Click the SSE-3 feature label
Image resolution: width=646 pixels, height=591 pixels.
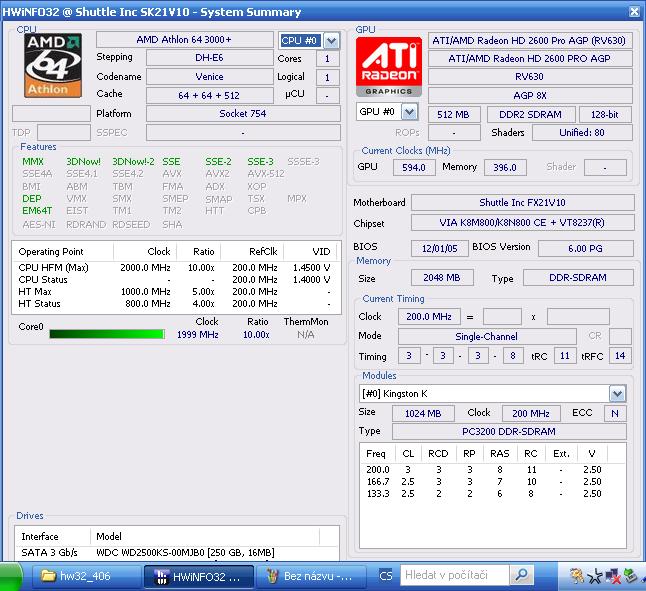coord(260,161)
